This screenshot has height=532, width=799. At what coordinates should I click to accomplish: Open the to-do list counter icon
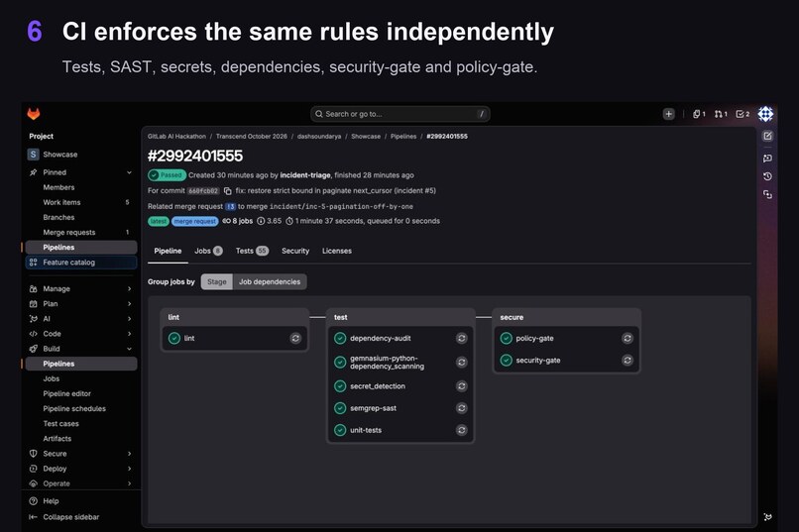742,114
